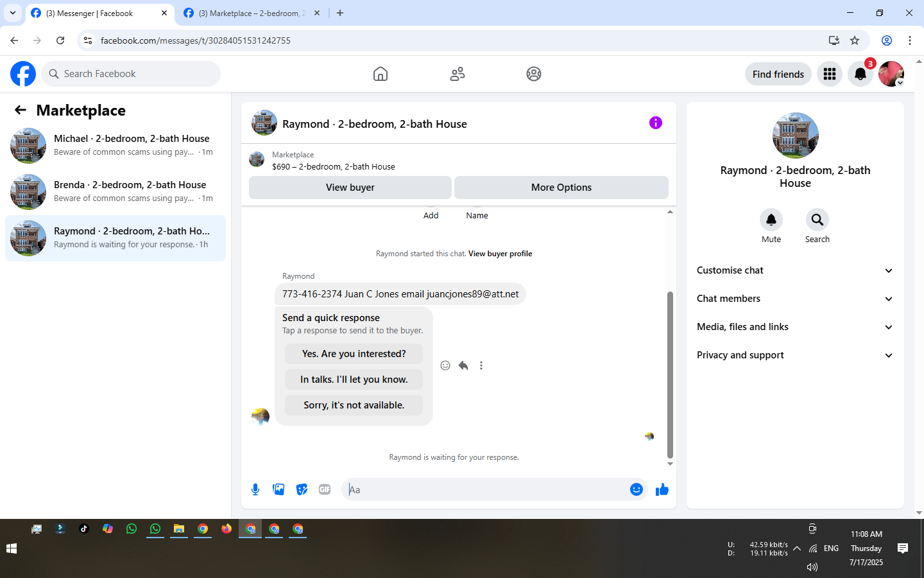Open more options for Raymond's message
Image resolution: width=924 pixels, height=578 pixels.
tap(481, 365)
